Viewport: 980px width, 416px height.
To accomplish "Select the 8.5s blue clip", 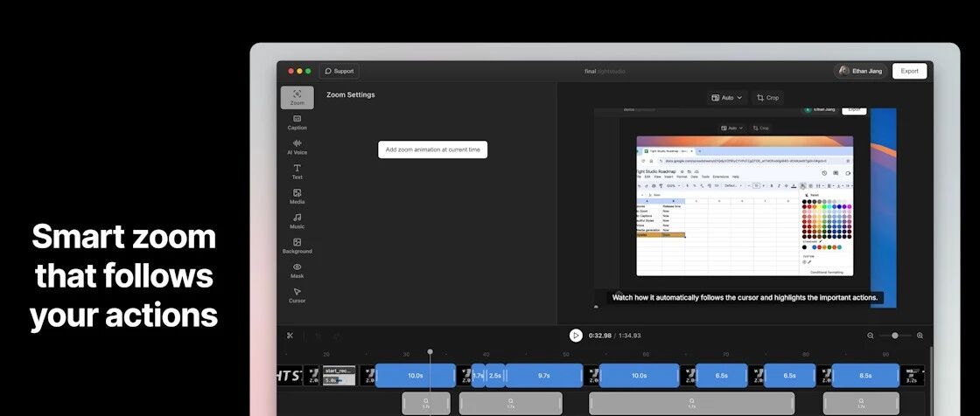I will [865, 376].
